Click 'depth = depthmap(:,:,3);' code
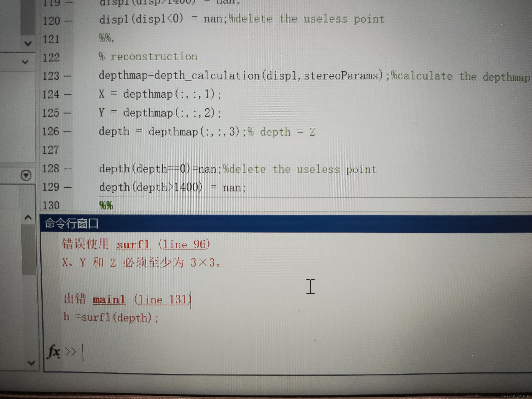The image size is (532, 399). pyautogui.click(x=172, y=132)
